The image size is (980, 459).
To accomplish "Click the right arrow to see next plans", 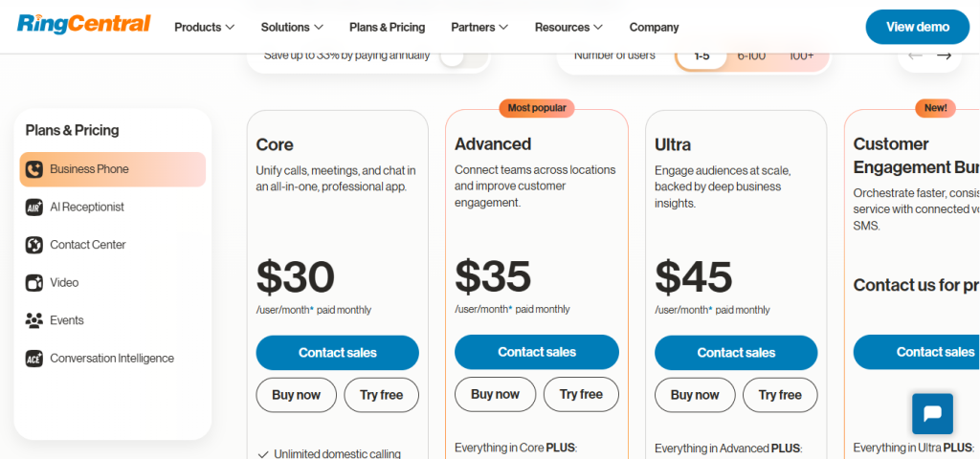I will click(x=945, y=55).
